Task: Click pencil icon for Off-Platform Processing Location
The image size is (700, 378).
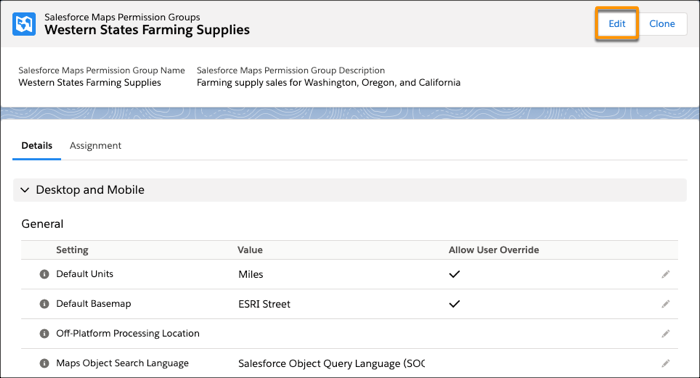Action: click(666, 333)
